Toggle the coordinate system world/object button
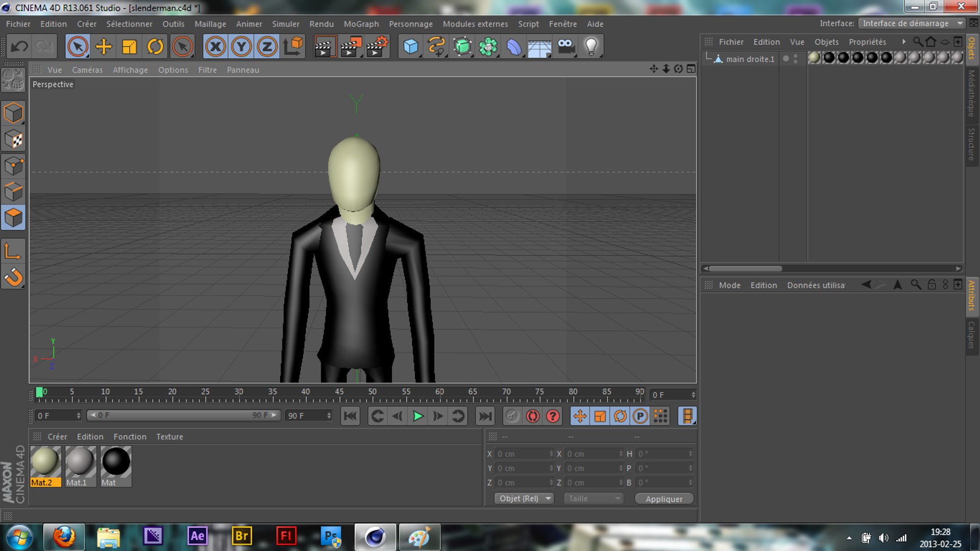980x551 pixels. (293, 47)
